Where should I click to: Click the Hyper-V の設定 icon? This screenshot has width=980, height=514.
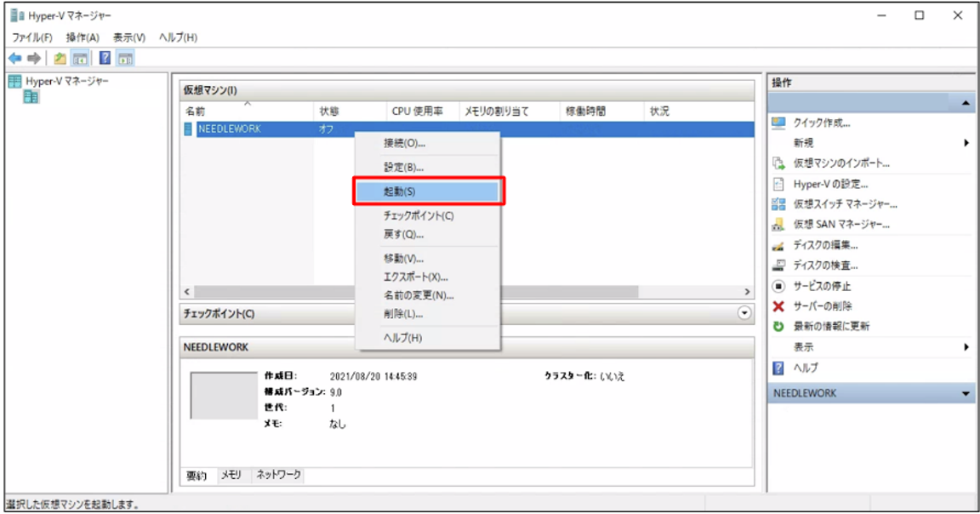click(778, 184)
